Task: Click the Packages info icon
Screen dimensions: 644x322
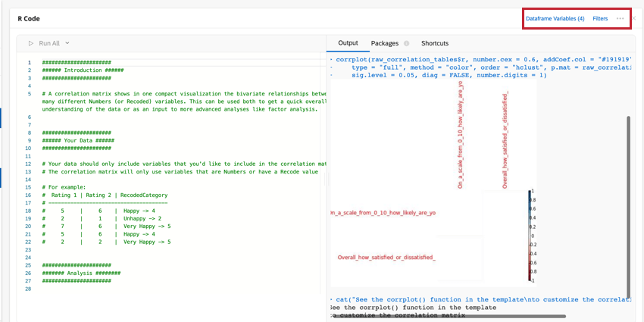Action: [407, 44]
